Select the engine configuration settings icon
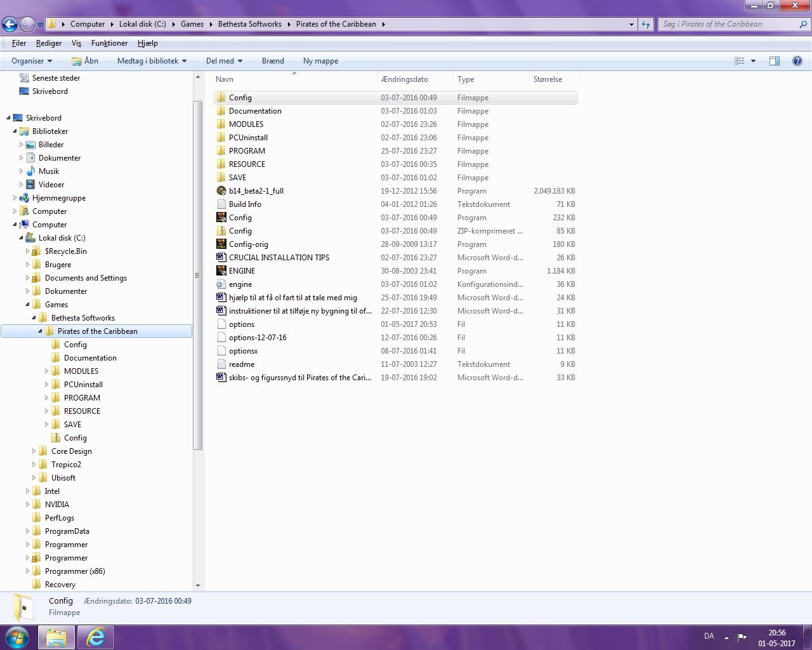This screenshot has width=812, height=650. tap(221, 284)
